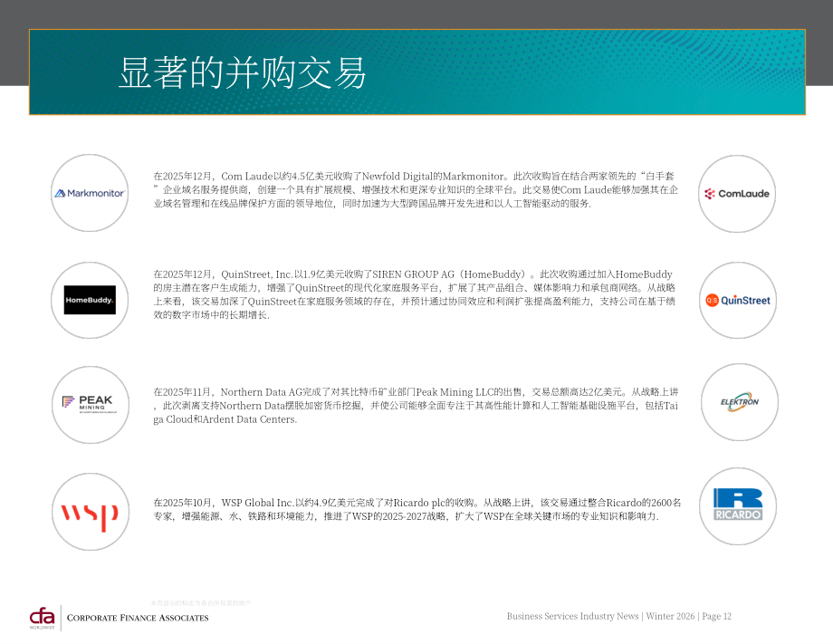
Task: Click the Corporate Finance Associates footer text
Action: click(138, 618)
